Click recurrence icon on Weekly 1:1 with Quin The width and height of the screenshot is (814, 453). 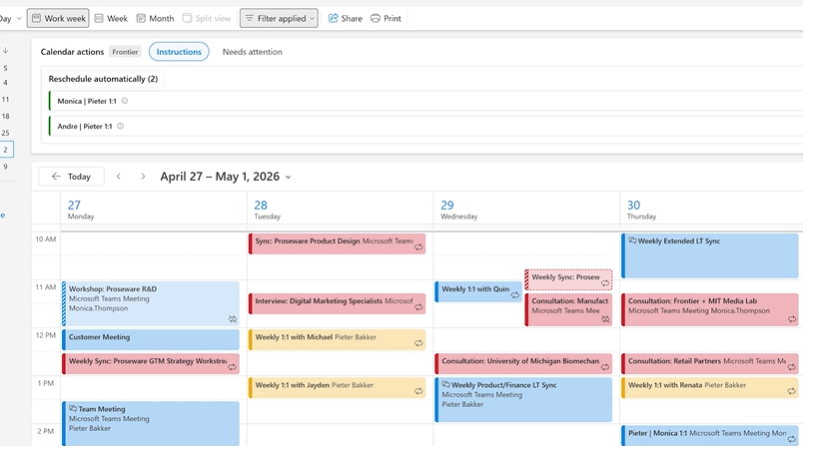(515, 295)
